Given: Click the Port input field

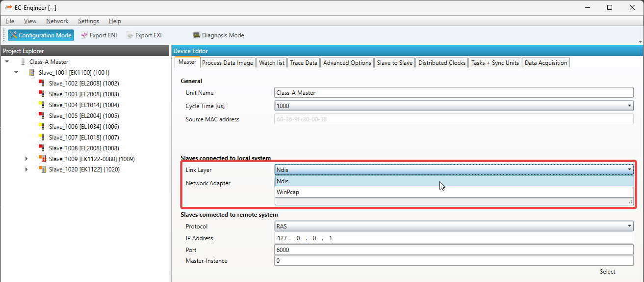Looking at the screenshot, I should [453, 250].
